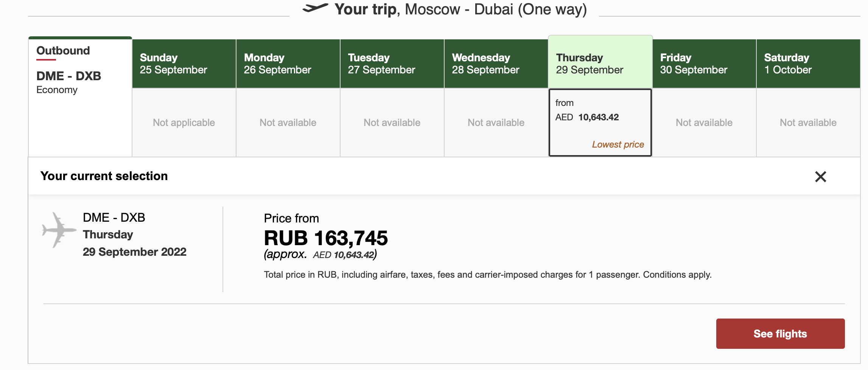Select the Monday 26 September tab

[x=288, y=64]
